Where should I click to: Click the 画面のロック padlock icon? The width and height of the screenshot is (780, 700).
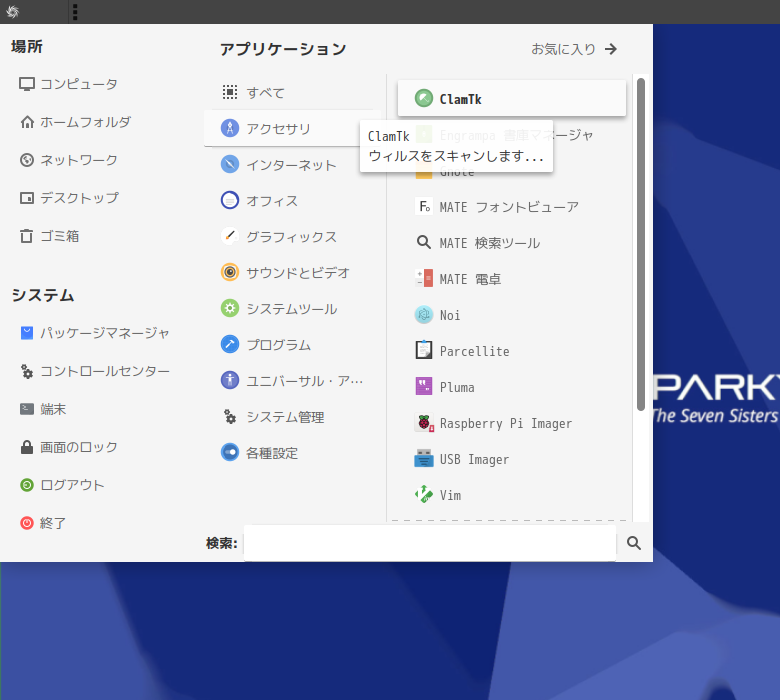(27, 447)
